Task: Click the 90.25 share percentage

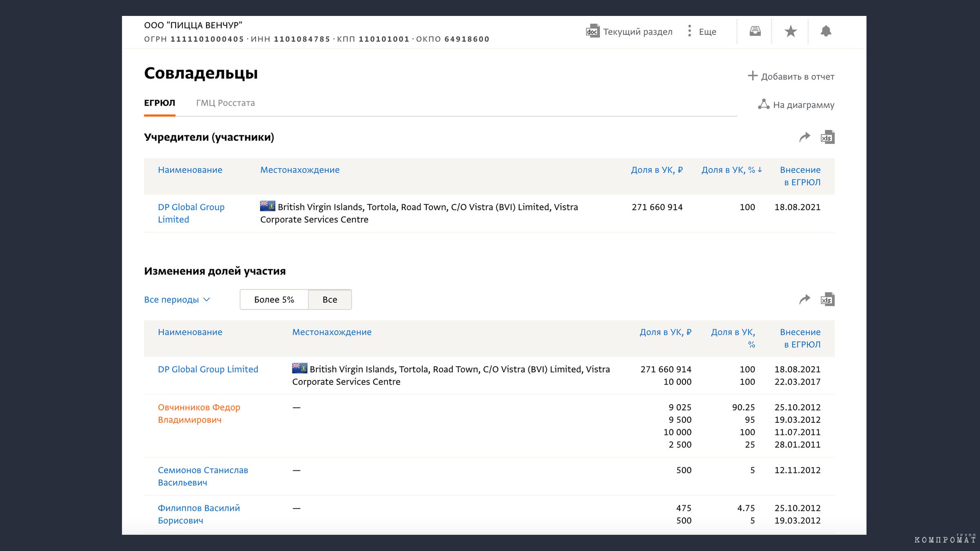Action: point(743,407)
